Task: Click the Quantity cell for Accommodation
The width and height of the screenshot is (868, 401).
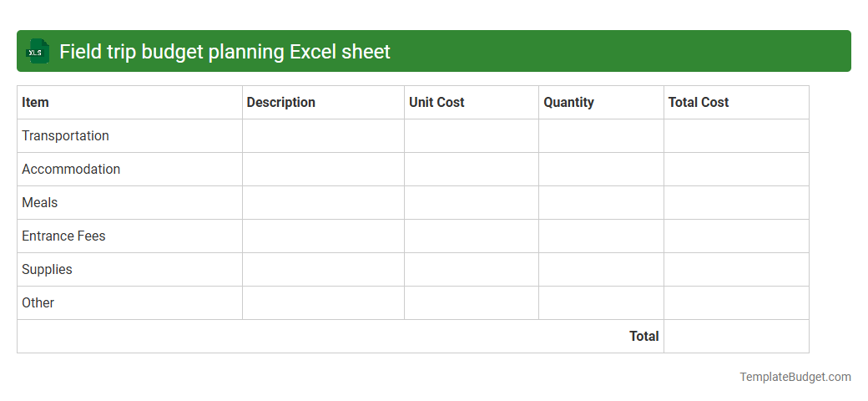Action: pyautogui.click(x=601, y=170)
